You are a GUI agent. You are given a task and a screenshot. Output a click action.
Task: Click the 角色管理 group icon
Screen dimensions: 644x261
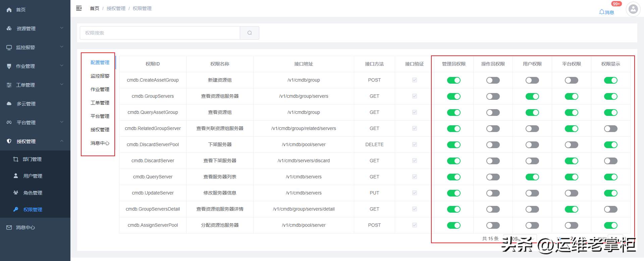point(15,192)
